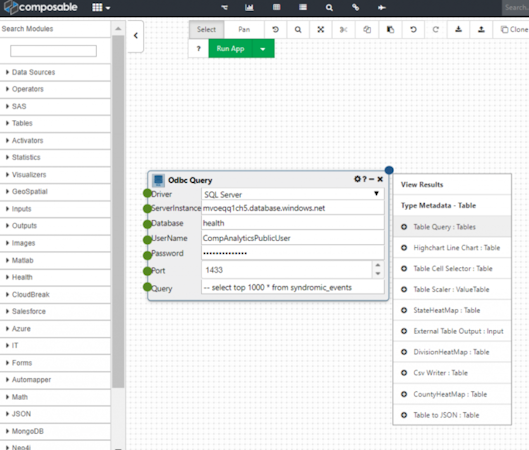Click the ServerInstance input field
This screenshot has width=529, height=450.
[293, 208]
